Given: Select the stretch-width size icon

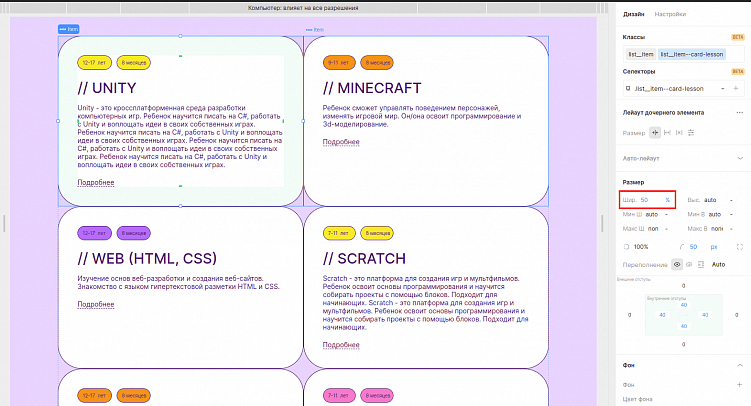Looking at the screenshot, I should [x=667, y=133].
